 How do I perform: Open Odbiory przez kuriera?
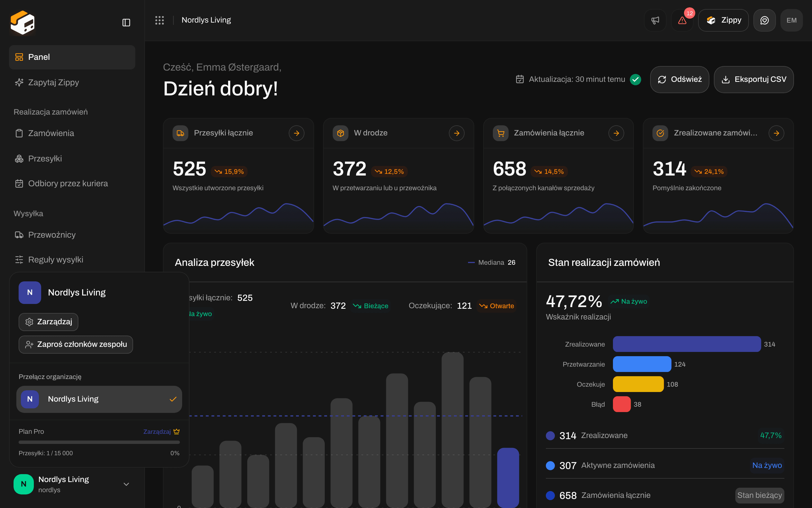click(72, 183)
